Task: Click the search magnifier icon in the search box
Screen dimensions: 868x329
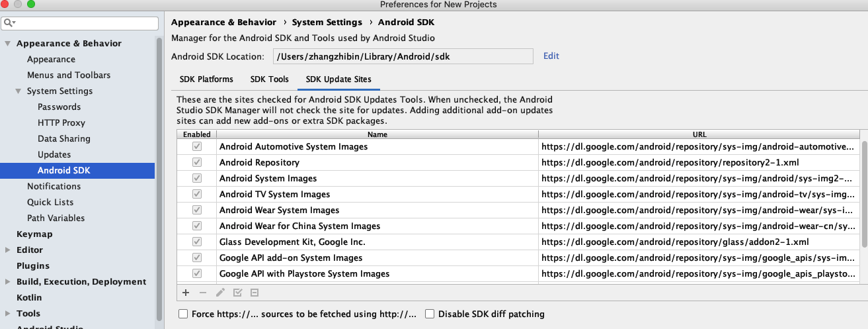Action: point(9,23)
